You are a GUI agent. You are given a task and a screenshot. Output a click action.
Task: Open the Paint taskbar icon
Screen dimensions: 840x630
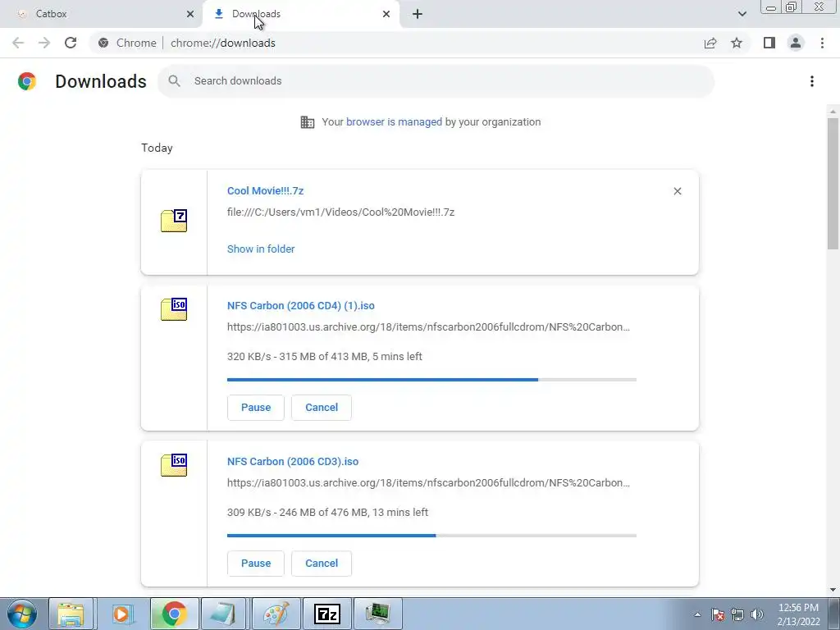tap(276, 614)
